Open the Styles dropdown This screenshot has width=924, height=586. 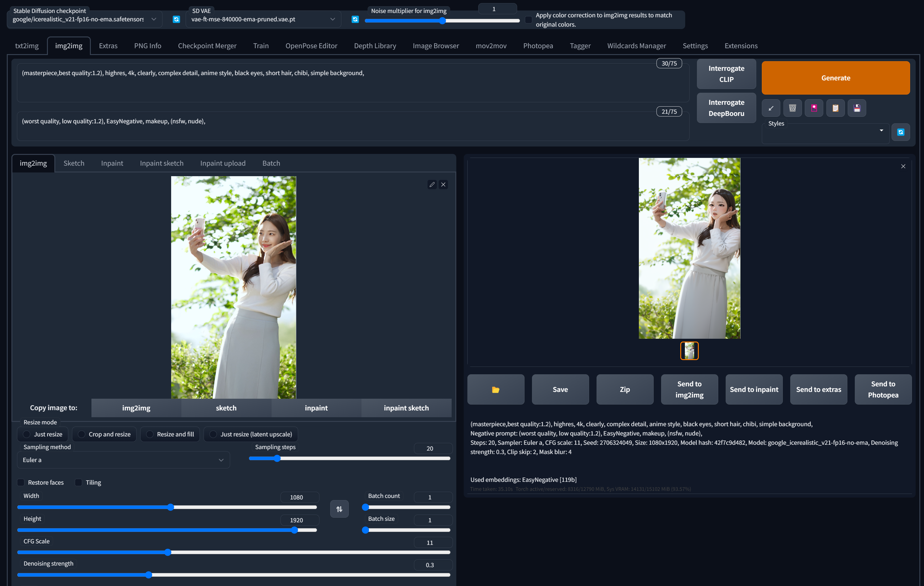coord(825,133)
